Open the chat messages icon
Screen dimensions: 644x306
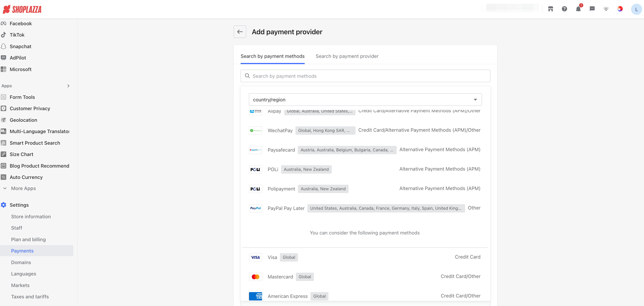coord(592,9)
